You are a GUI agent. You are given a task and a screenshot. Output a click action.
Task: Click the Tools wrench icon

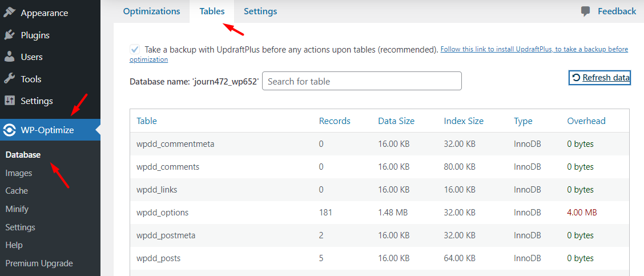tap(9, 79)
